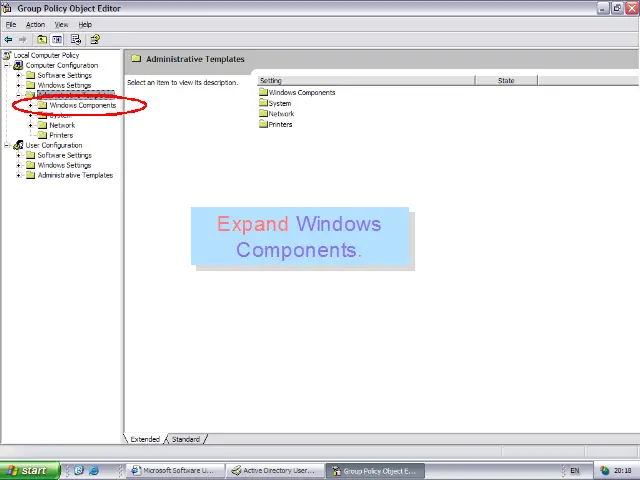Expand the Network tree node

click(30, 125)
